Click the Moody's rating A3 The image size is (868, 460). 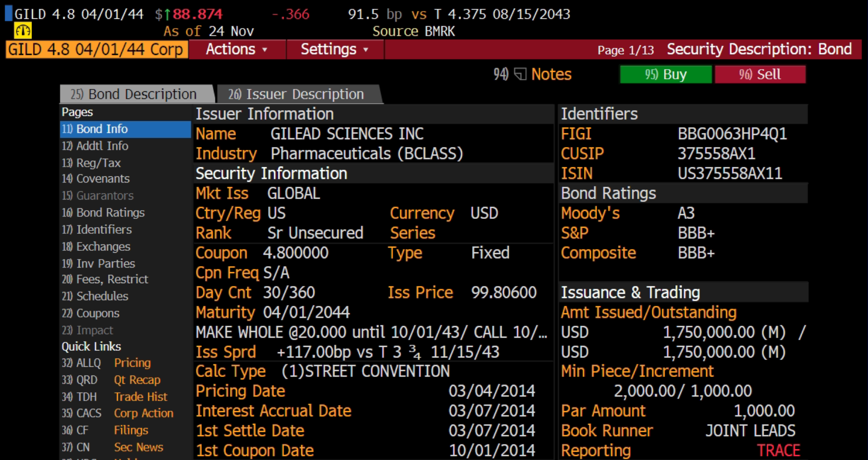(x=686, y=213)
